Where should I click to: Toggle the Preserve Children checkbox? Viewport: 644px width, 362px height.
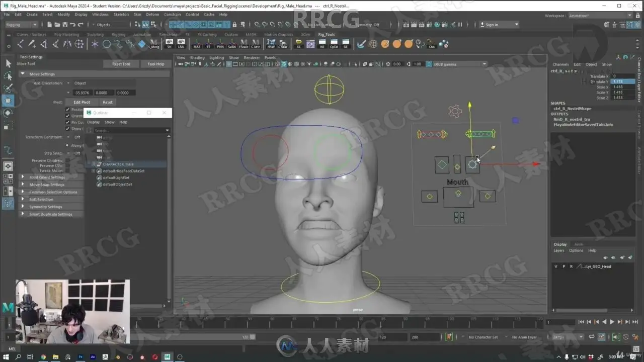67,160
